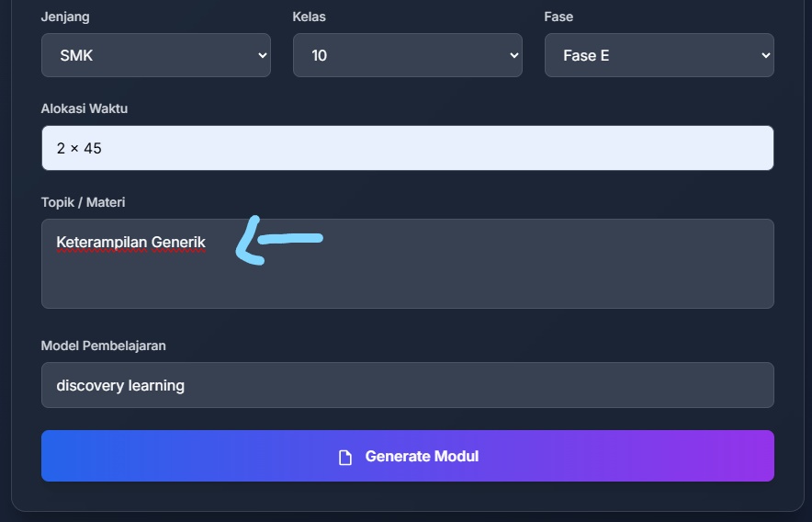Click the Model Pembelajaran label
Screen dimensions: 812x522
104,346
